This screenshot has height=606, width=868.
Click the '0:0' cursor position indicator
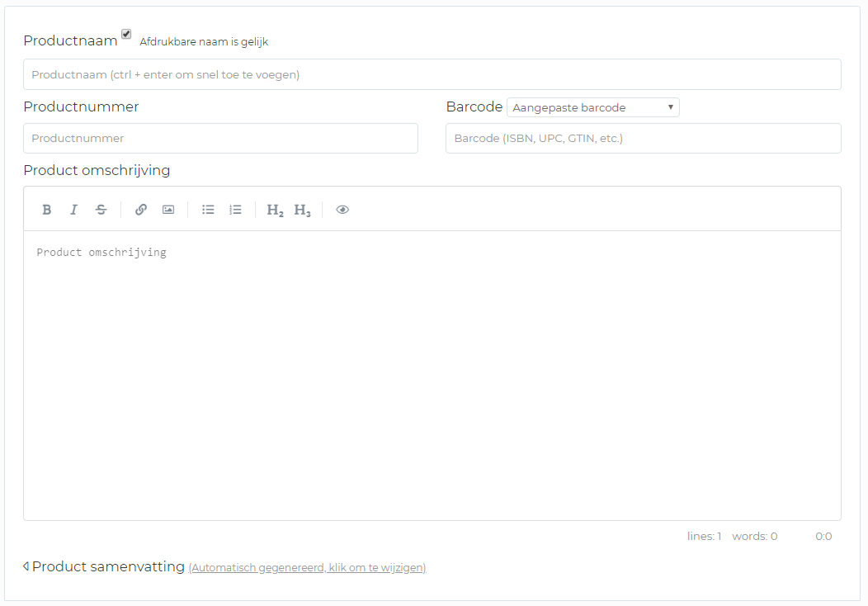click(x=823, y=536)
